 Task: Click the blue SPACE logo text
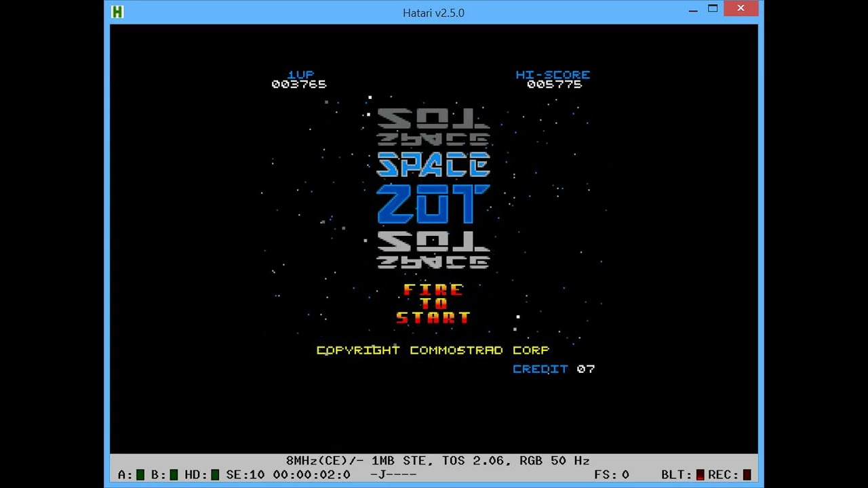tap(433, 165)
